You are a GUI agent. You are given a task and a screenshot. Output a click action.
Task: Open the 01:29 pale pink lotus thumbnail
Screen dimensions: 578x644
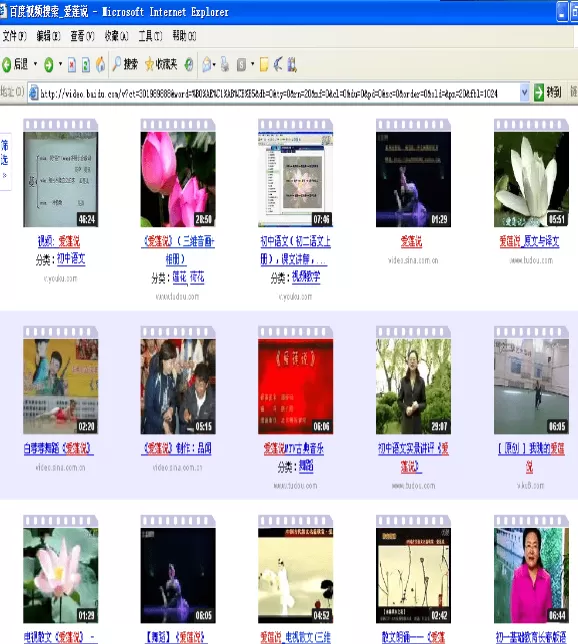(60, 575)
